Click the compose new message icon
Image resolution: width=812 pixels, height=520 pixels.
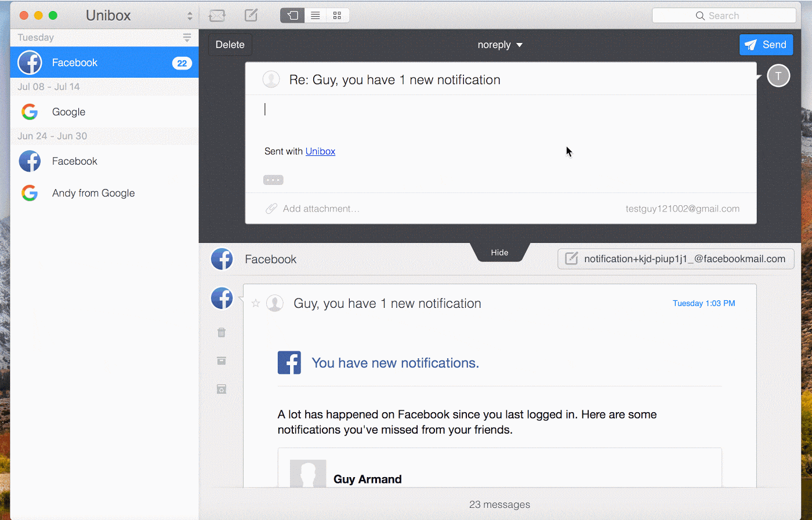click(251, 15)
